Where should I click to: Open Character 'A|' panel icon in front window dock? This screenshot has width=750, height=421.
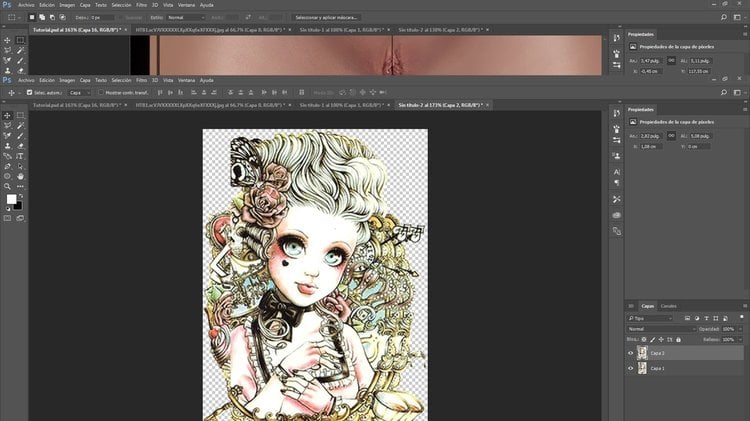coord(617,172)
